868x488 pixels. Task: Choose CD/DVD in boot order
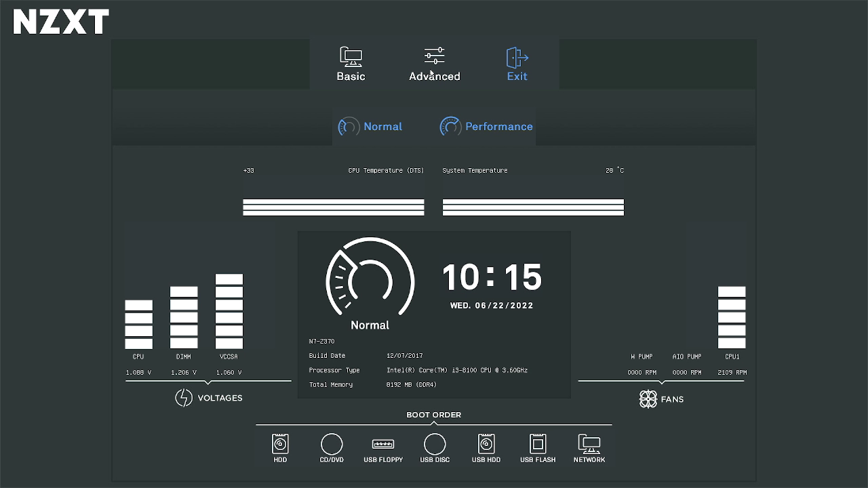click(332, 445)
